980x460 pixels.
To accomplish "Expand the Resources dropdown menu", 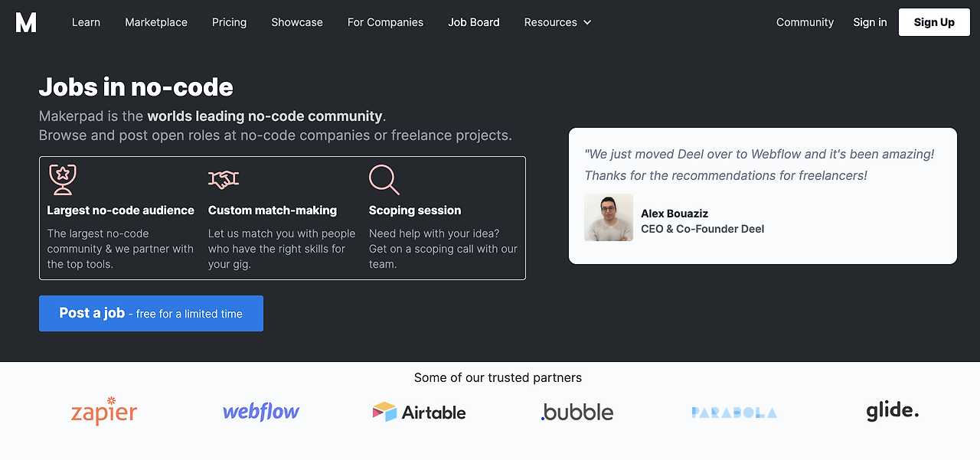I will point(558,22).
